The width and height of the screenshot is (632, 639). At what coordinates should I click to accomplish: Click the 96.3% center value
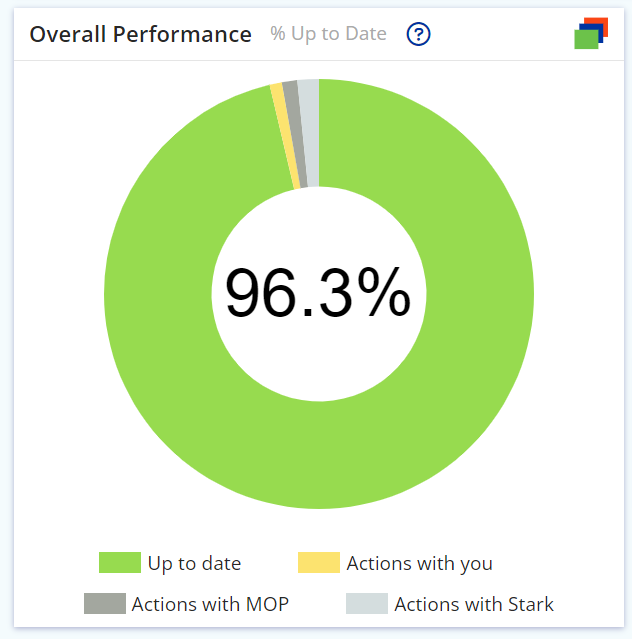317,294
